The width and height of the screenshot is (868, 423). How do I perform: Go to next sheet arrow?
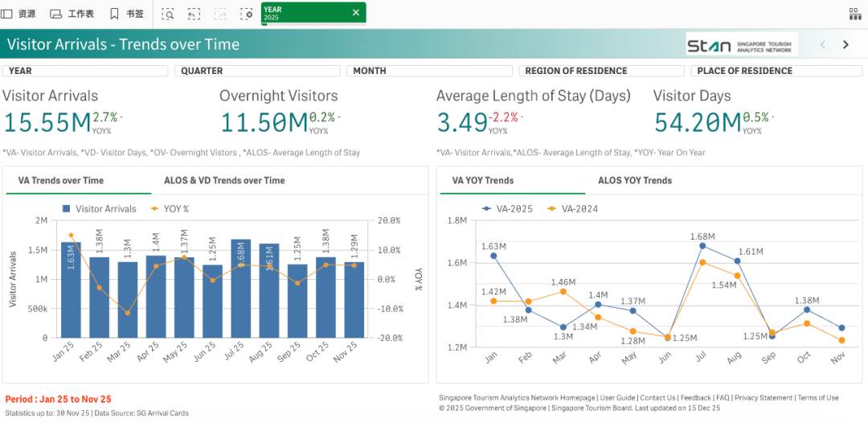pos(845,45)
